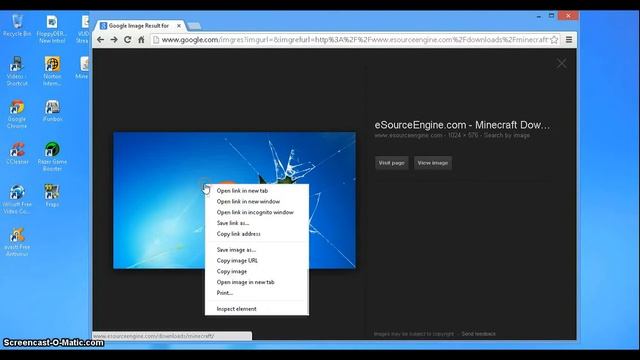The height and width of the screenshot is (360, 640).
Task: Select the Wisoft Free Video Converter icon
Action: (x=17, y=200)
